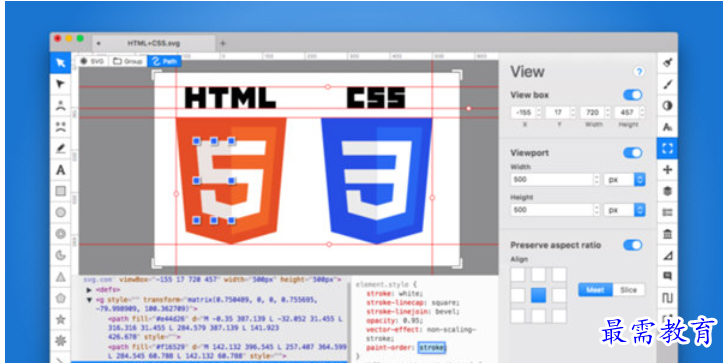This screenshot has height=363, width=723.
Task: Click View box X input field
Action: click(523, 112)
